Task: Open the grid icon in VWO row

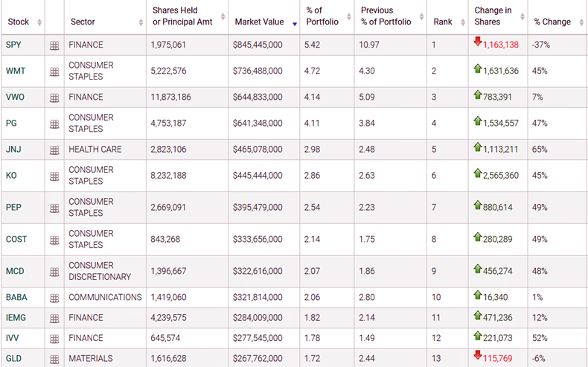Action: coord(54,98)
